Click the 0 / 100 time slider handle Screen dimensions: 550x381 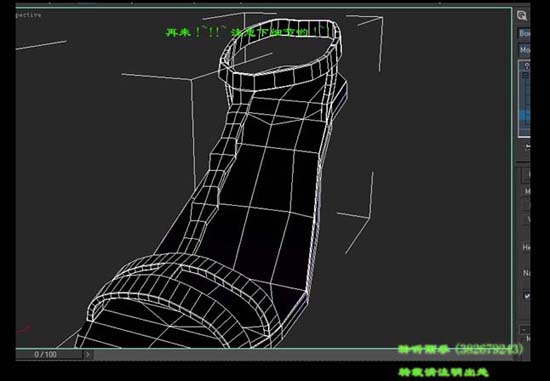click(49, 355)
